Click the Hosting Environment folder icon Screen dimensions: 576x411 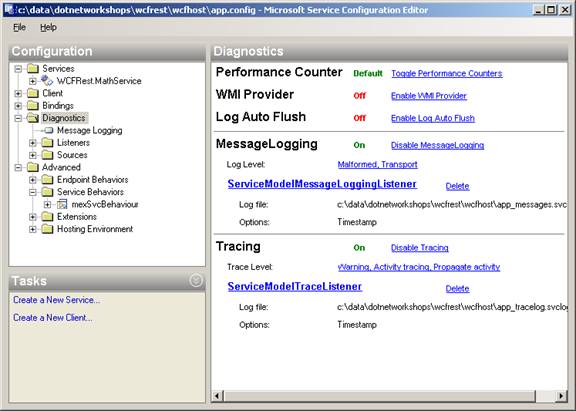[47, 229]
